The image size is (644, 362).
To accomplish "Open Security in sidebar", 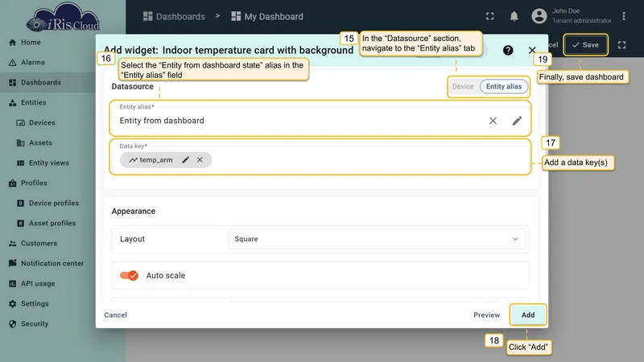I will pos(35,324).
